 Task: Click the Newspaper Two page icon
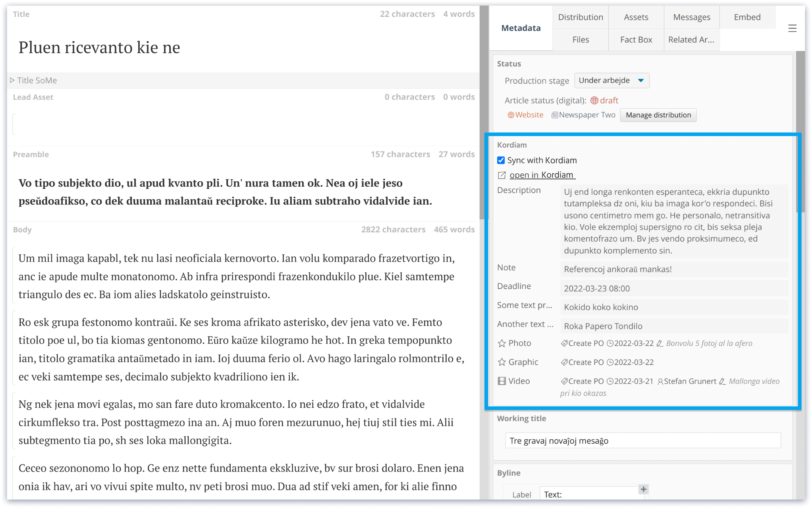point(554,115)
